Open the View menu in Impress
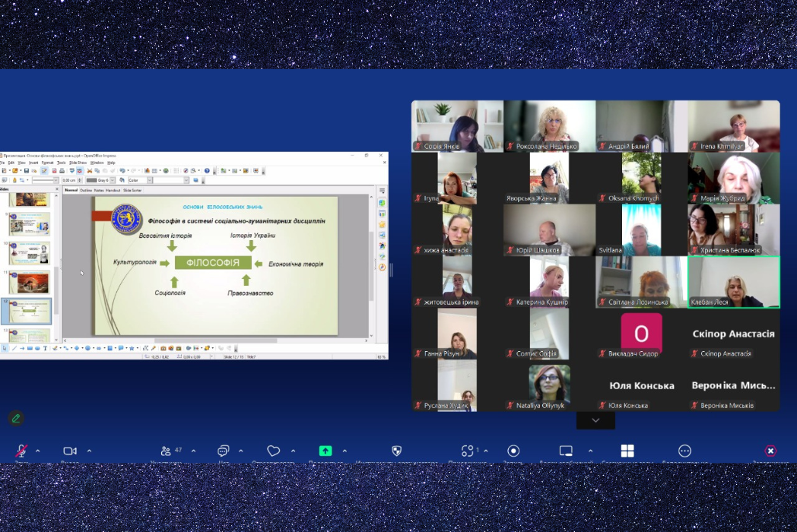 click(x=21, y=163)
